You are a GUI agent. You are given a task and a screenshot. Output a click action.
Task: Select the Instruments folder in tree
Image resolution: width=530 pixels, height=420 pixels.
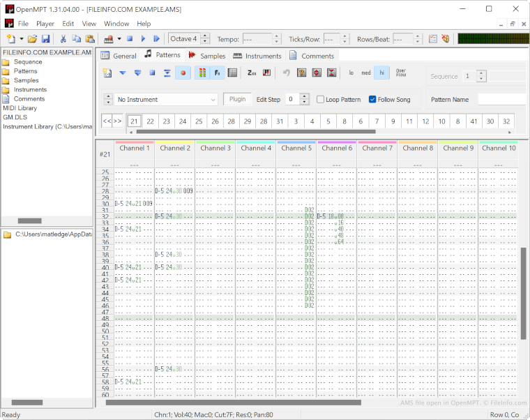30,89
